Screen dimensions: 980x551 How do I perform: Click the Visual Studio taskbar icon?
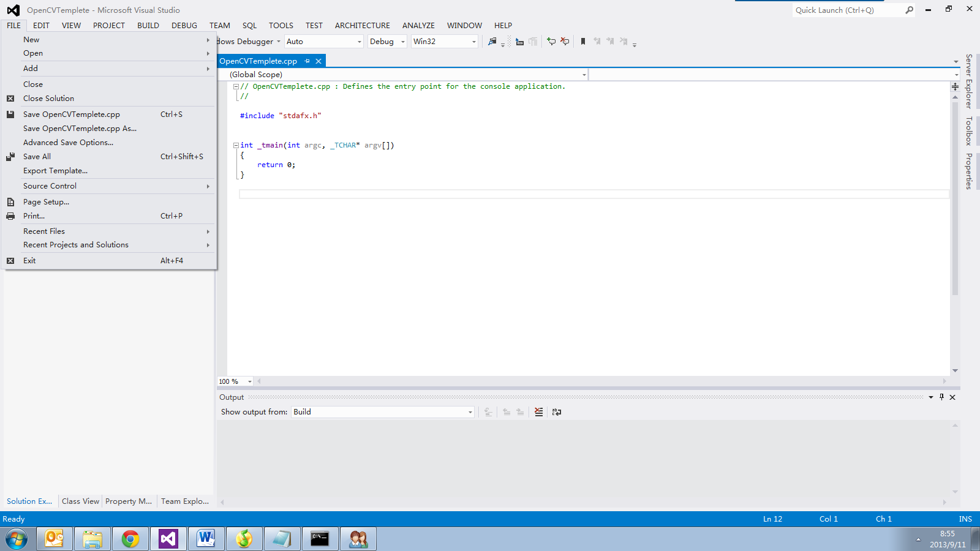coord(168,539)
